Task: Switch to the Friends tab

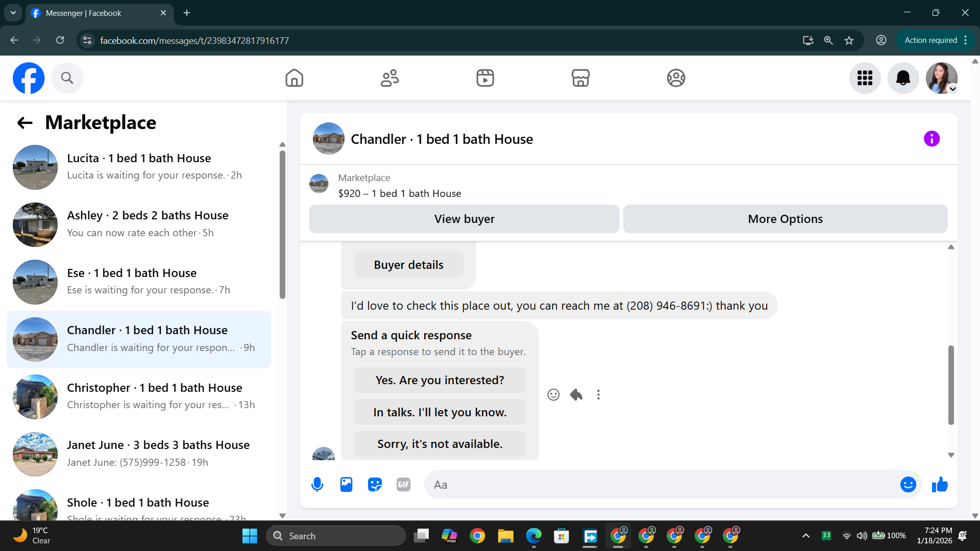Action: 389,78
